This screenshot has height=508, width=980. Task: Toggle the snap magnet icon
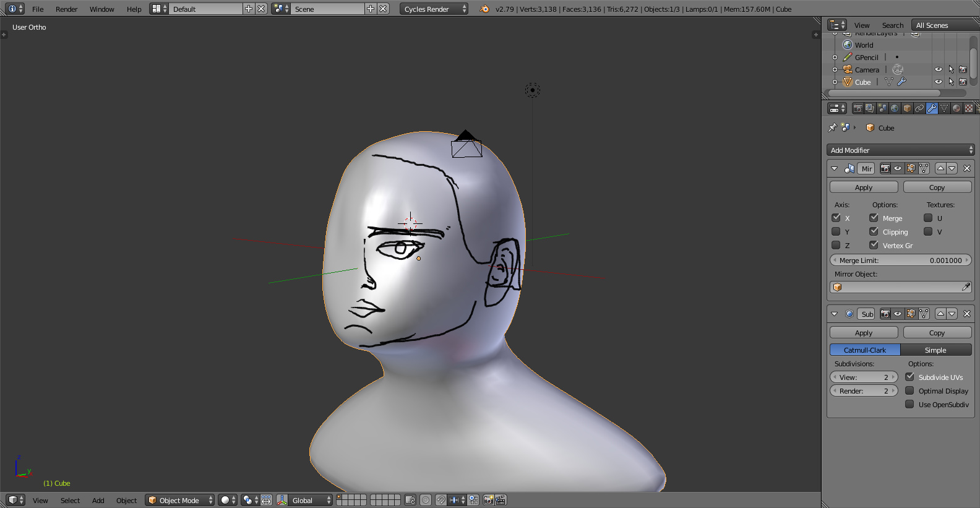click(441, 500)
